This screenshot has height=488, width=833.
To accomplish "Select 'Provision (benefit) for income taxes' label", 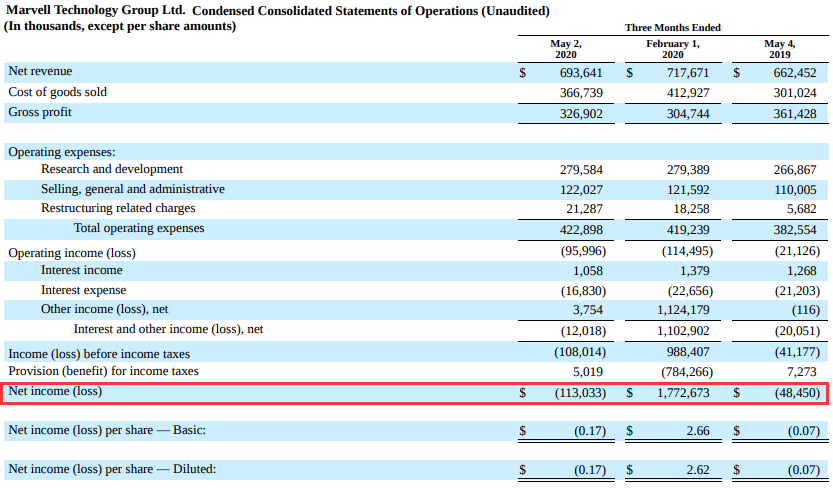I will 103,371.
